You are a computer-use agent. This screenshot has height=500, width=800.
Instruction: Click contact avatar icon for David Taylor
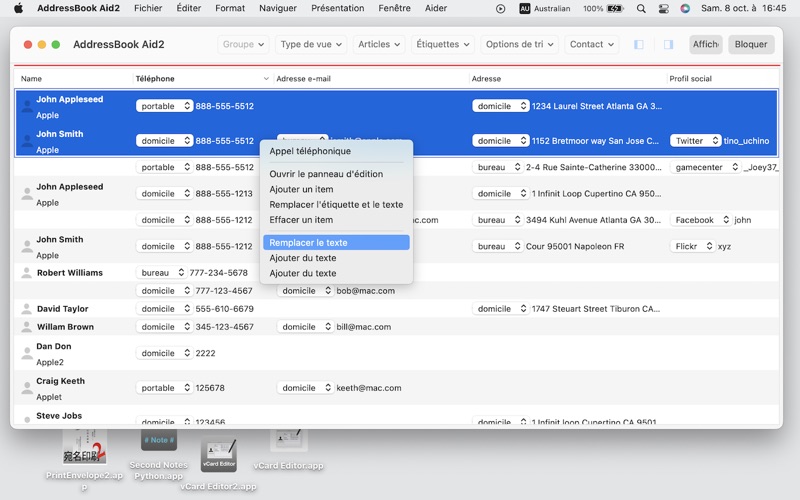(27, 309)
